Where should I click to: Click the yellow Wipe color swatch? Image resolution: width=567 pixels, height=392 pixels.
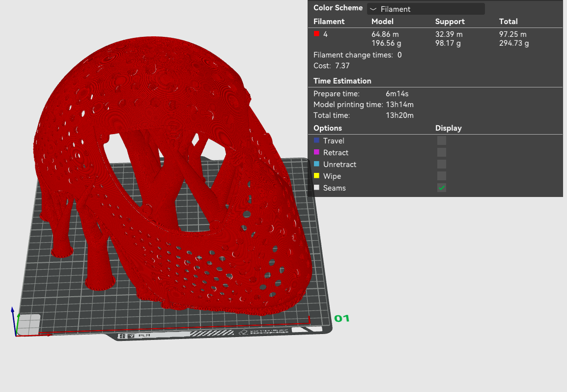316,176
